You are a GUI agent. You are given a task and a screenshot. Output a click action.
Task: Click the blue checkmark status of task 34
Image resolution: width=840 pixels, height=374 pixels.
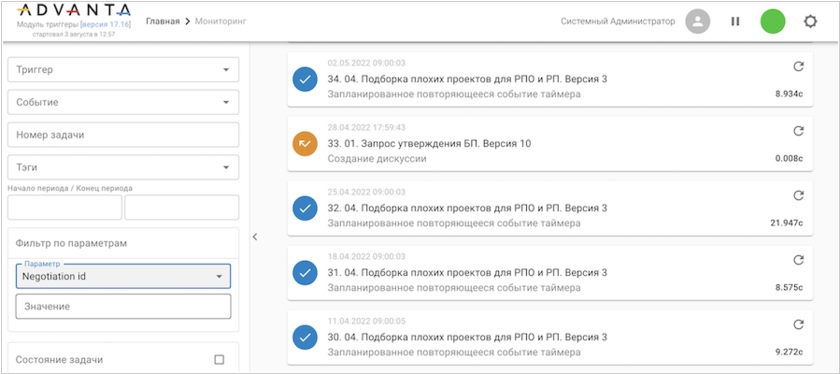[305, 79]
